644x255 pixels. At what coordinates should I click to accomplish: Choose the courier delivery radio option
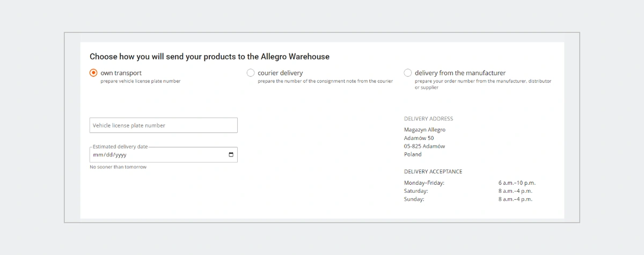tap(251, 73)
